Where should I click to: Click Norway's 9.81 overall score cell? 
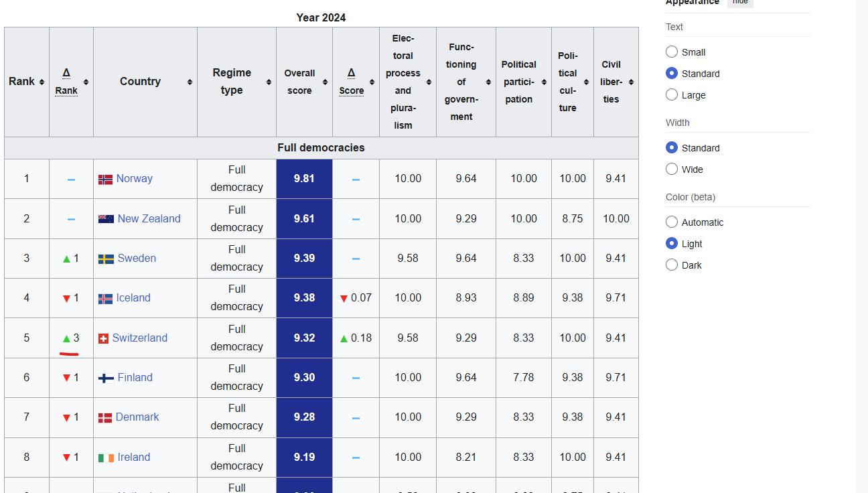[304, 179]
